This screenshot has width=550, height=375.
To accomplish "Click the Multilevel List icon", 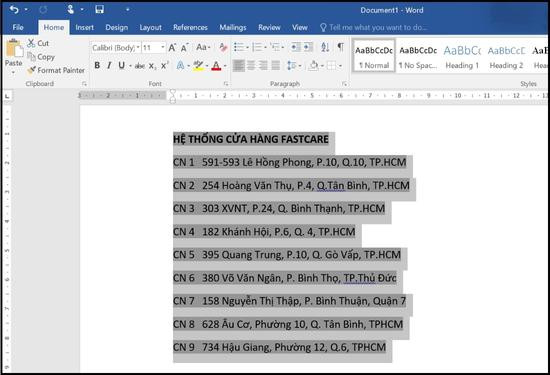I will coord(275,47).
